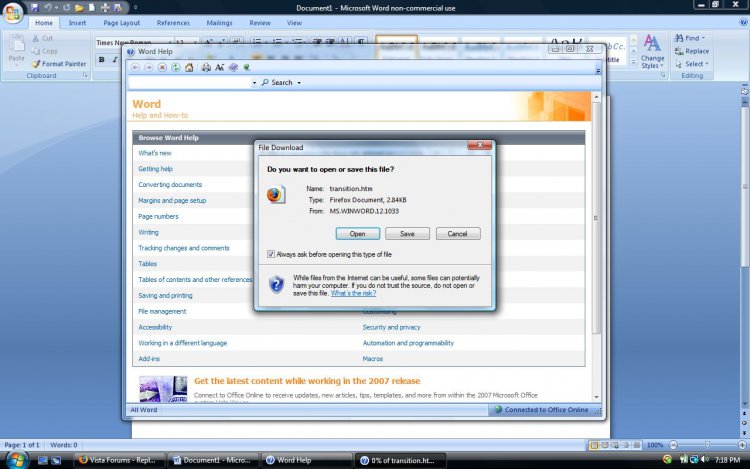Switch to Print Layout view in status bar

(594, 445)
